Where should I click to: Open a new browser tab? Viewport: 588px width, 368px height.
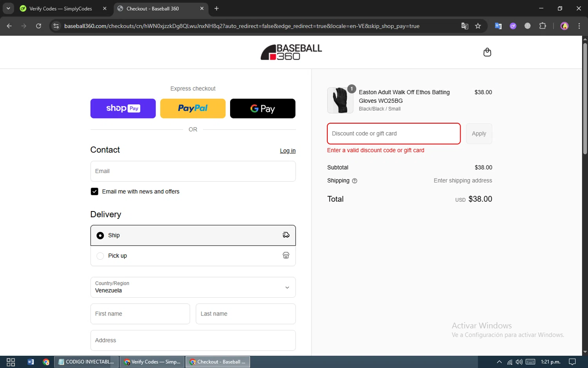(216, 8)
